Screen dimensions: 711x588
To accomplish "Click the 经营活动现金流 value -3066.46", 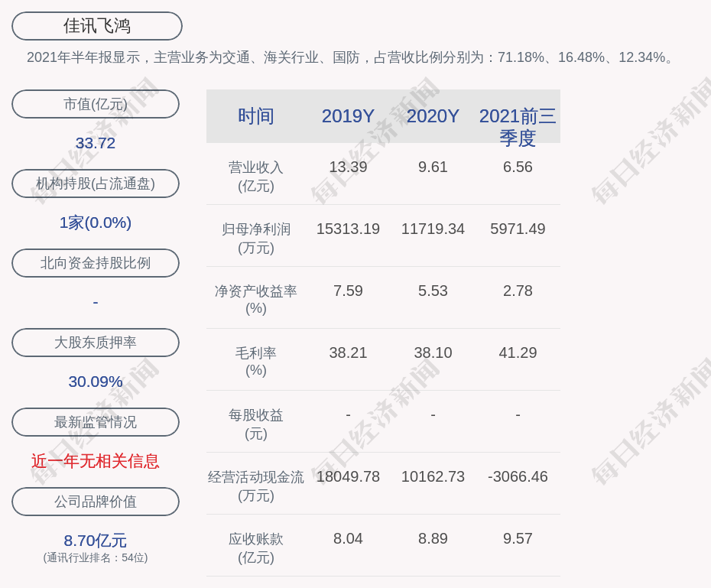I will 518,476.
